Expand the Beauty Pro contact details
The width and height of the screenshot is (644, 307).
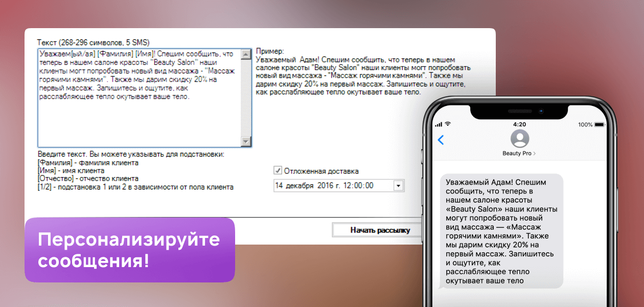(x=519, y=153)
